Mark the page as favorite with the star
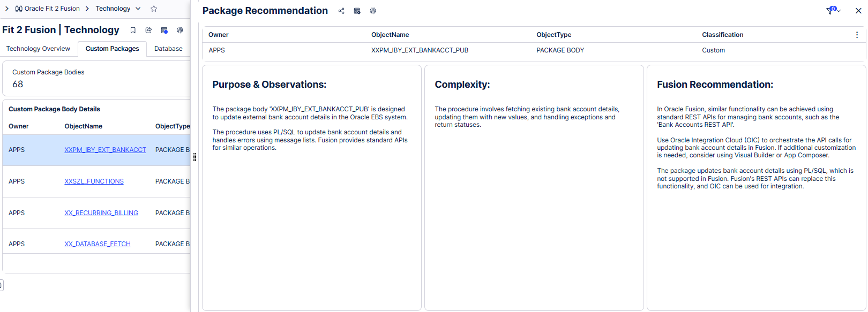868x312 pixels. [154, 9]
